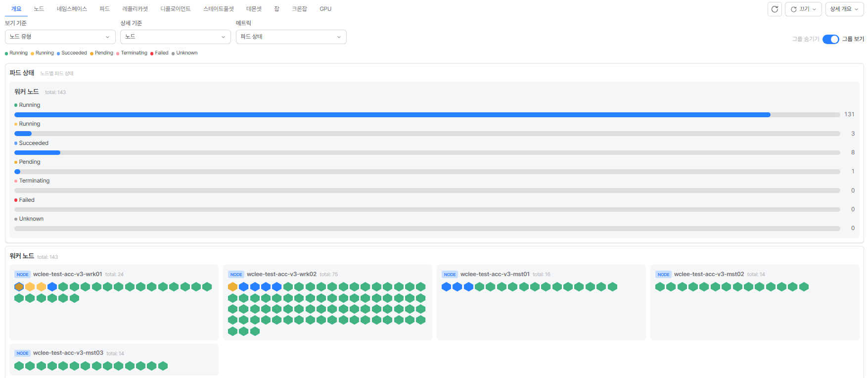Image resolution: width=868 pixels, height=378 pixels.
Task: Select the last green pod hexagon in mst01
Action: (x=613, y=286)
